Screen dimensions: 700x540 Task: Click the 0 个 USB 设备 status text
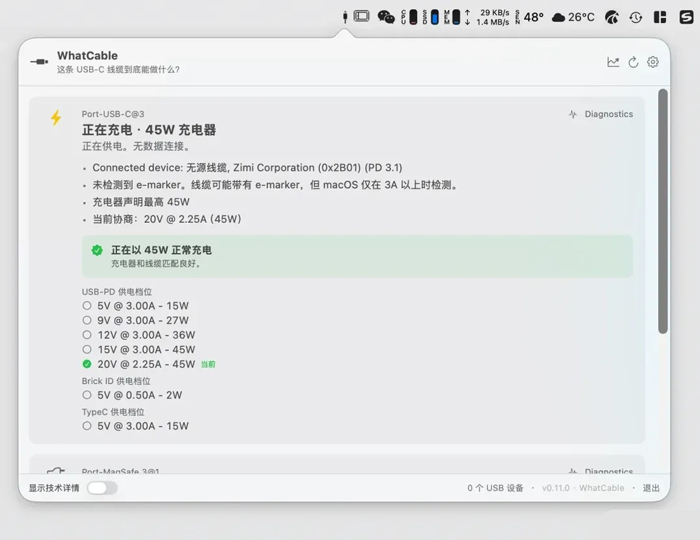click(x=495, y=488)
